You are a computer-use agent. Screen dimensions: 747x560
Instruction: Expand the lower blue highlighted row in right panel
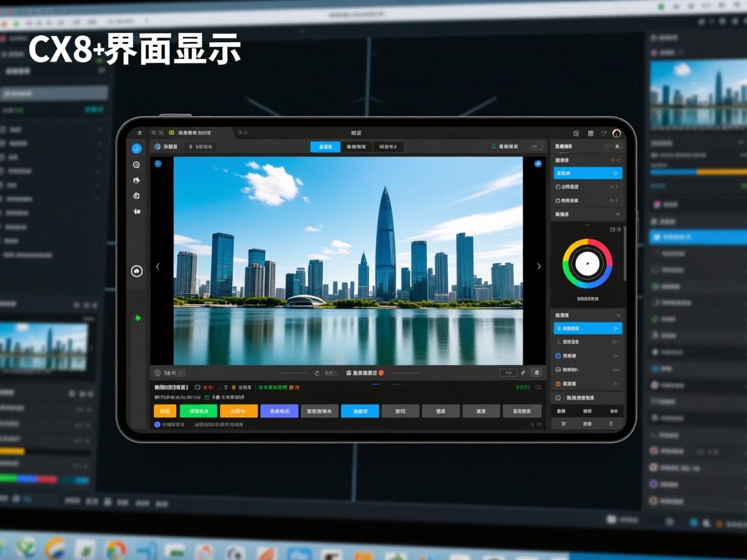(x=587, y=329)
